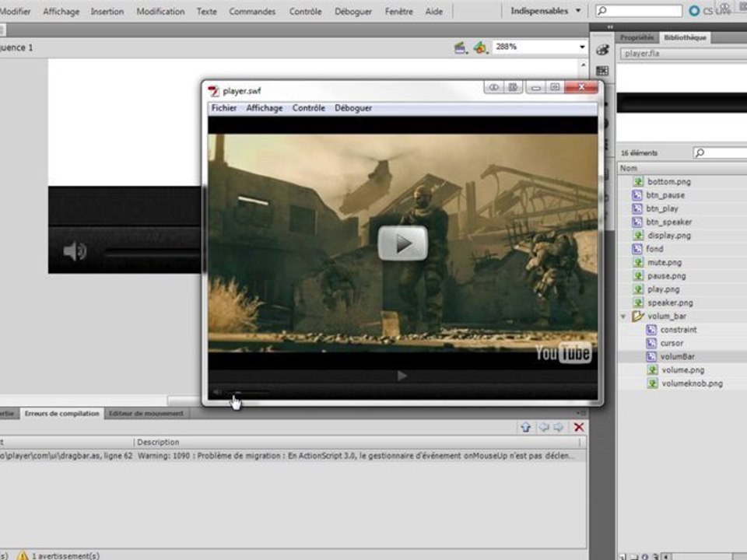Open the Edit Symbols icon

point(480,47)
